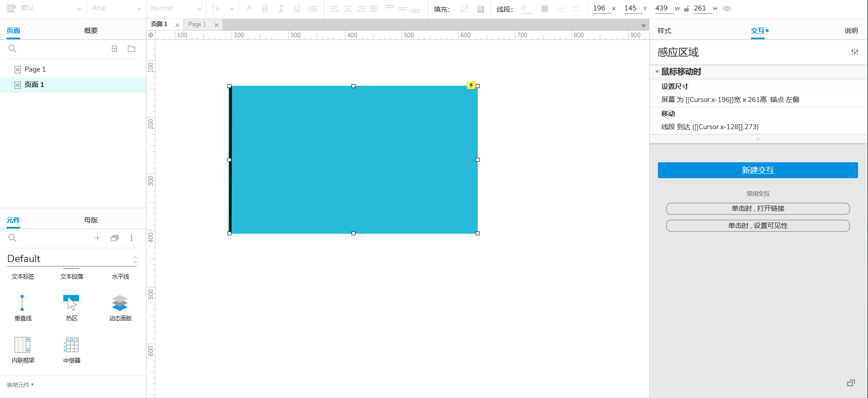Search pages with the magnifier icon
The width and height of the screenshot is (868, 398).
pos(13,49)
